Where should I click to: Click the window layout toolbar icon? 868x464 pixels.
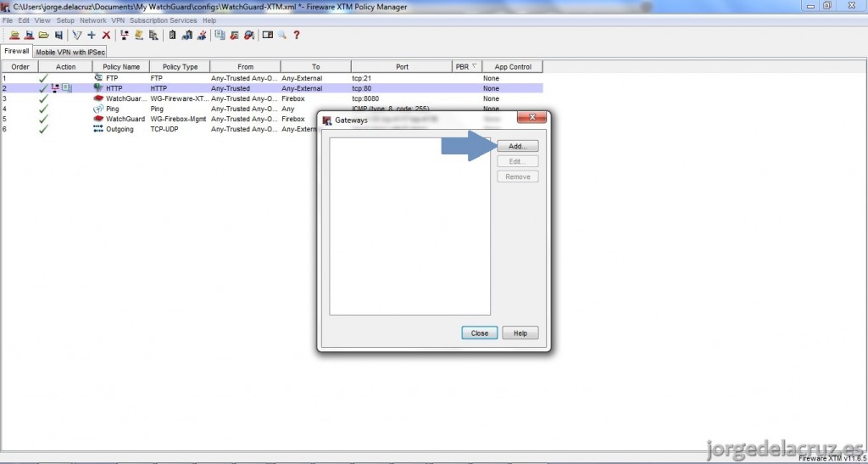[267, 35]
